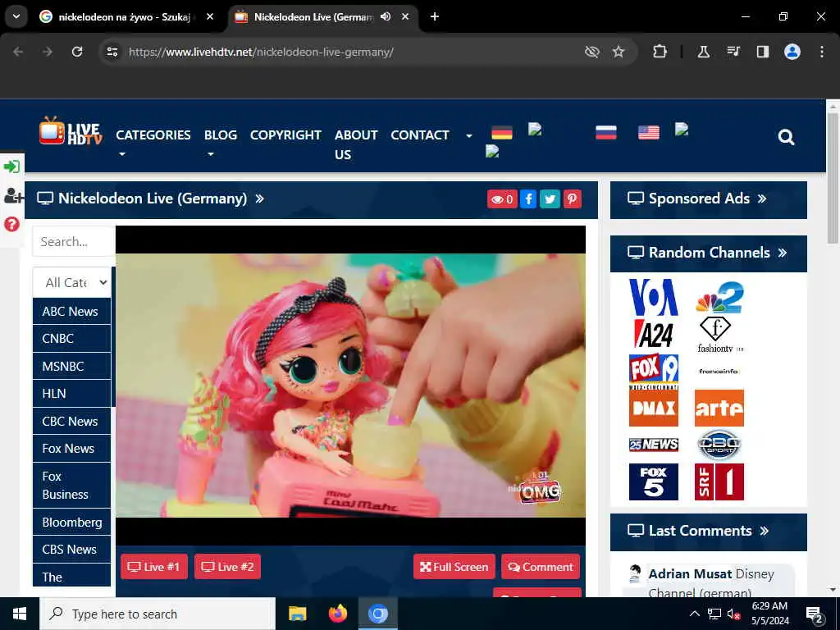Open the Chrome profile avatar

pyautogui.click(x=792, y=52)
